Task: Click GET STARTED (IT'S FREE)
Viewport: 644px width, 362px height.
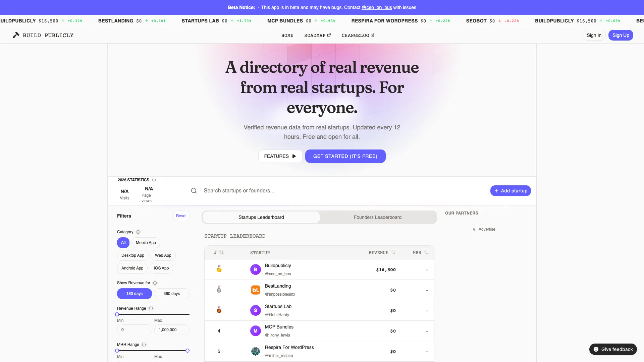Action: [345, 156]
